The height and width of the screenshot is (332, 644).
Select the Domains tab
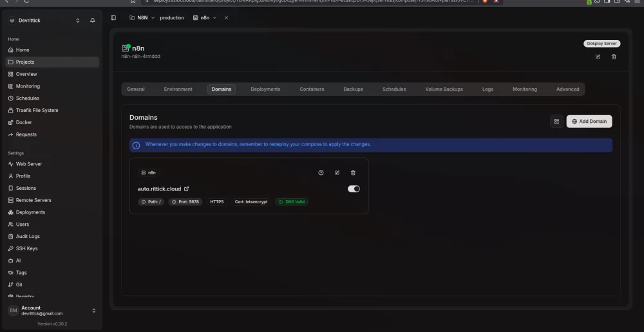tap(222, 89)
